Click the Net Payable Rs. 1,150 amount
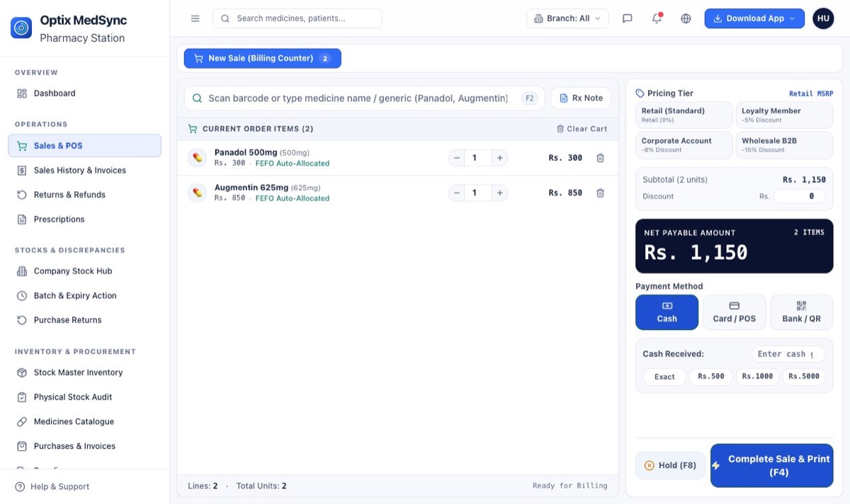The width and height of the screenshot is (850, 504). [x=696, y=253]
